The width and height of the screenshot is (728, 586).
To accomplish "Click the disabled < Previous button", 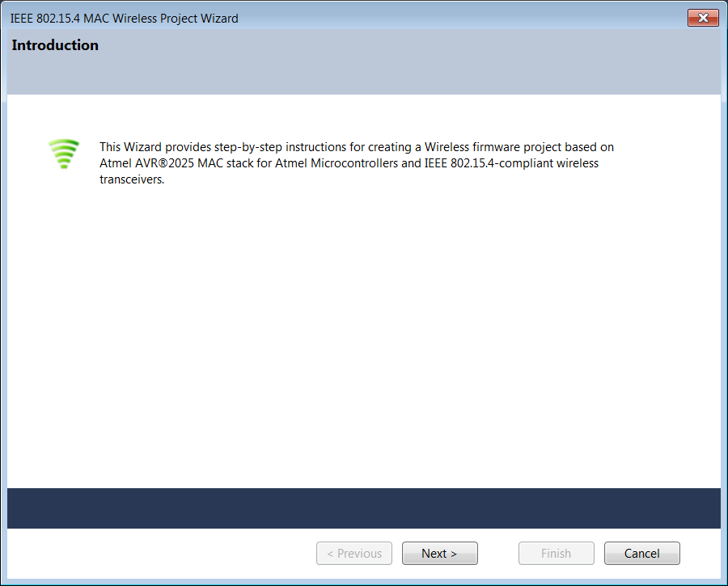I will [x=354, y=553].
